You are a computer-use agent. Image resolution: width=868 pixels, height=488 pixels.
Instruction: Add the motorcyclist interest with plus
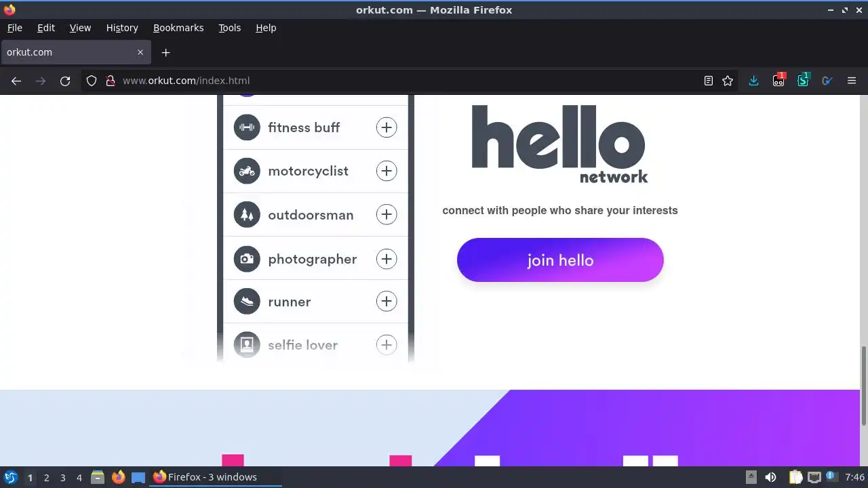point(387,171)
